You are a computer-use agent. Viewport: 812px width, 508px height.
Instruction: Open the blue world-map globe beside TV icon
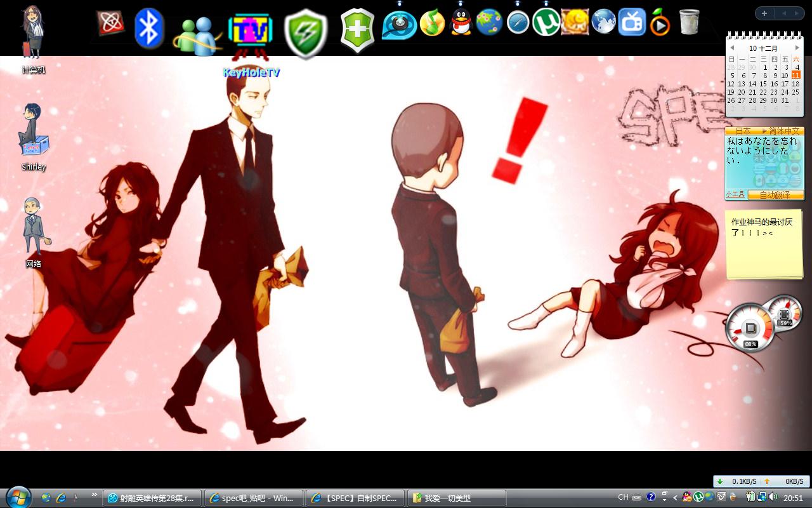(x=604, y=22)
